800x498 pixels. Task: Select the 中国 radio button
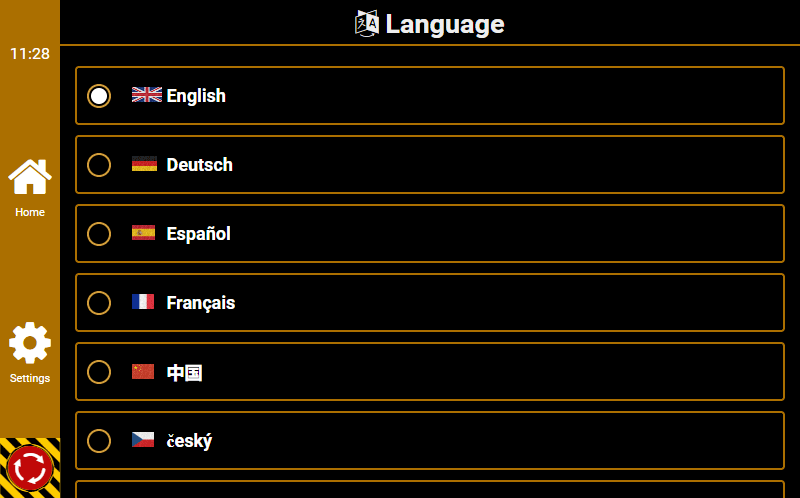99,372
